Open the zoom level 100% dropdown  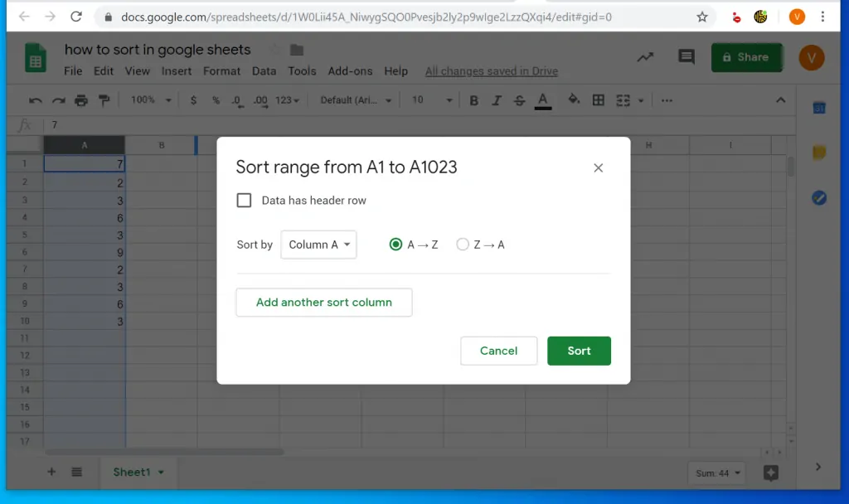[x=149, y=99]
